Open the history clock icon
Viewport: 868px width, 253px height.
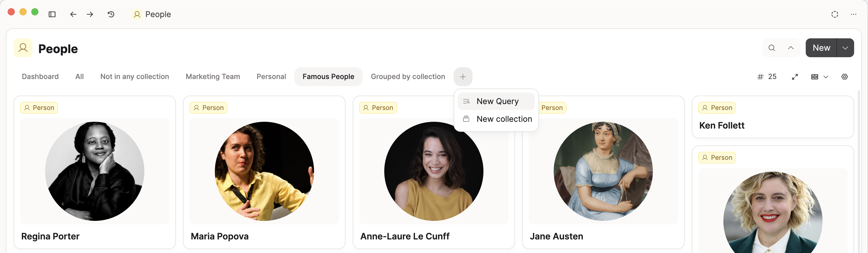111,14
